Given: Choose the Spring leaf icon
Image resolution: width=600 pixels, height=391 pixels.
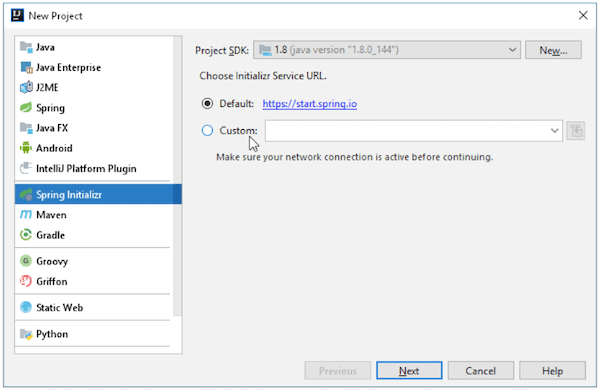Looking at the screenshot, I should point(26,108).
